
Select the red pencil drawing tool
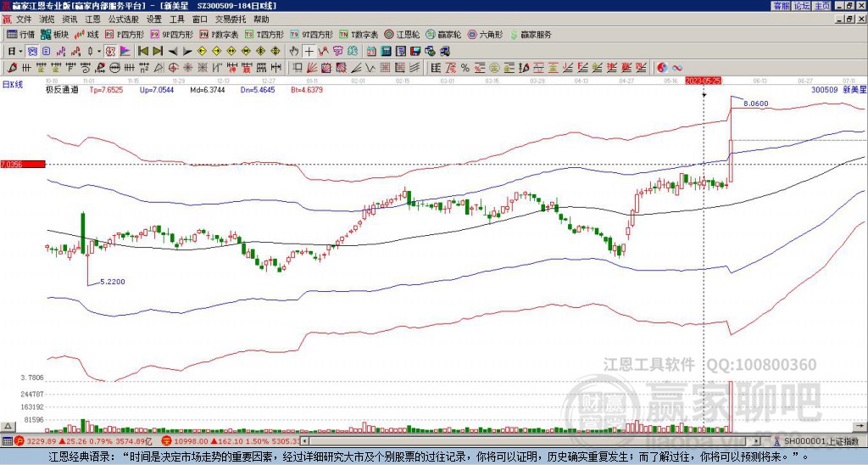tap(11, 68)
